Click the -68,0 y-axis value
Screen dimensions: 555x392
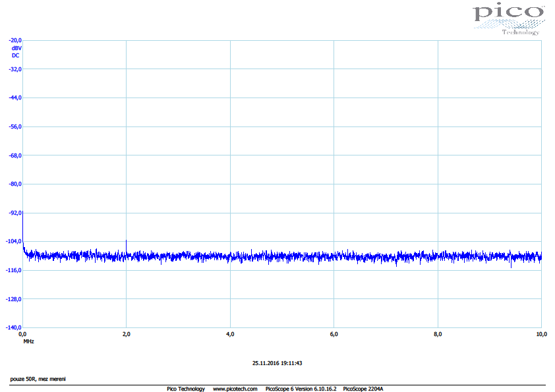click(15, 155)
